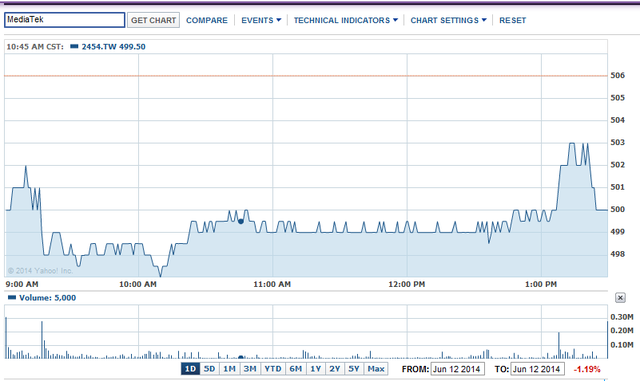Click the 503 price axis label
640x381 pixels.
click(618, 142)
